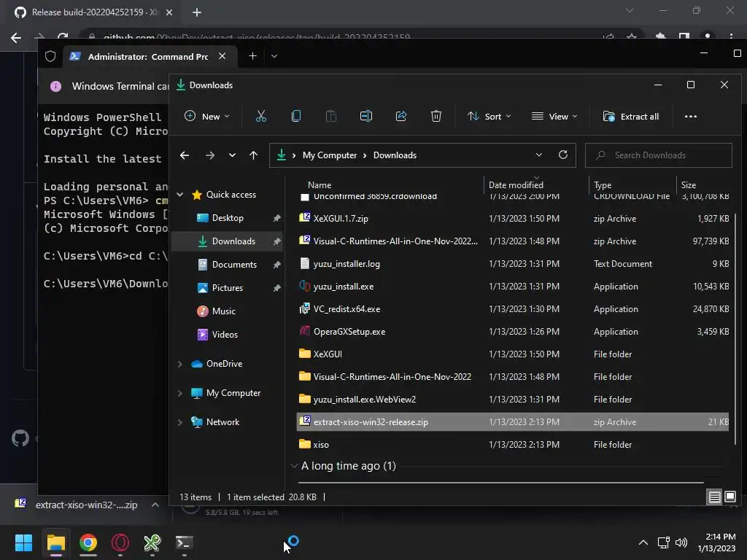
Task: Open Windows Terminal from the taskbar
Action: [185, 542]
